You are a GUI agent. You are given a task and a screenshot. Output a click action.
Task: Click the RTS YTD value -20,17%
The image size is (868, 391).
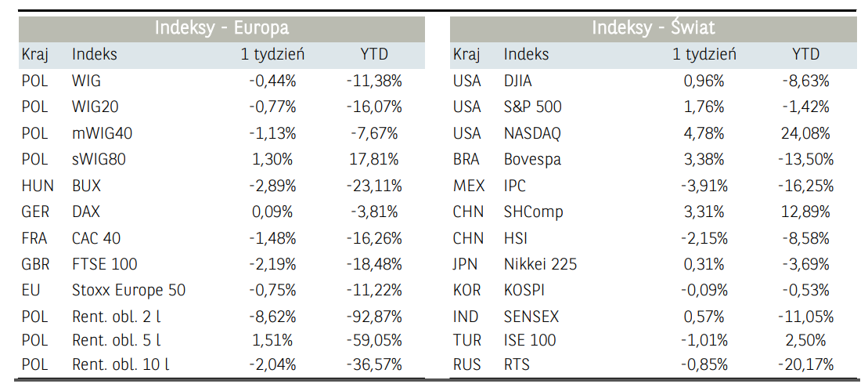(x=805, y=364)
